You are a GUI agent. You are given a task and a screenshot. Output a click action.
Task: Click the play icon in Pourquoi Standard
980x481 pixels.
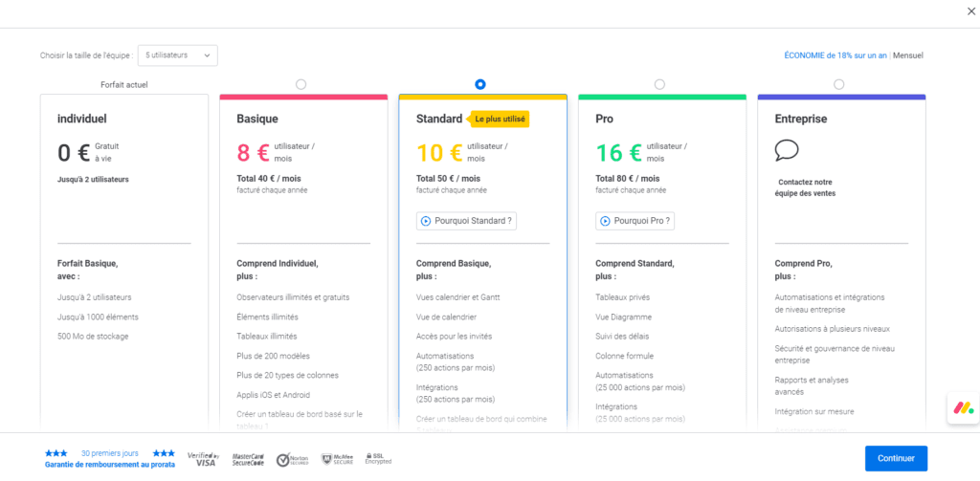[x=426, y=221]
